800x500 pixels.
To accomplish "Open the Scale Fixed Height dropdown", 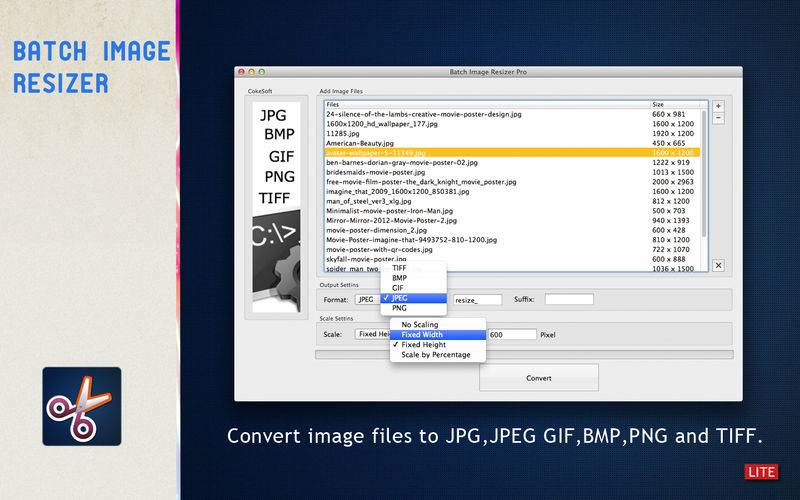I will tap(373, 334).
